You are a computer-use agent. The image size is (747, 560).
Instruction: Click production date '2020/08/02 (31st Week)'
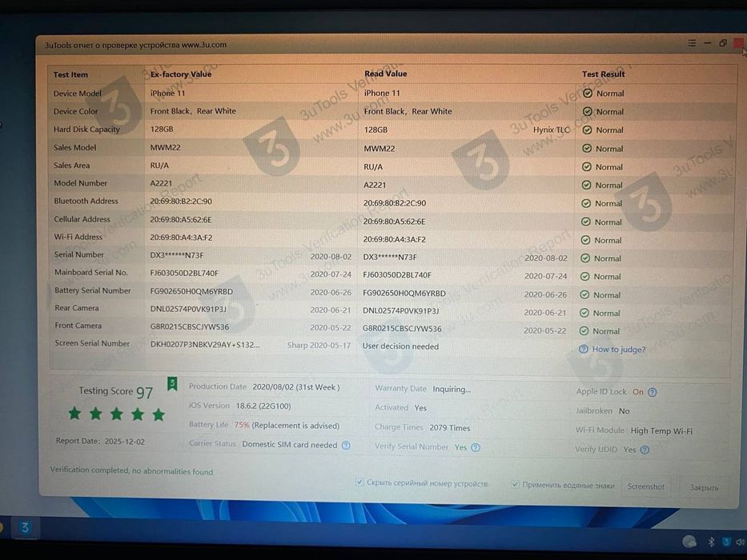296,387
